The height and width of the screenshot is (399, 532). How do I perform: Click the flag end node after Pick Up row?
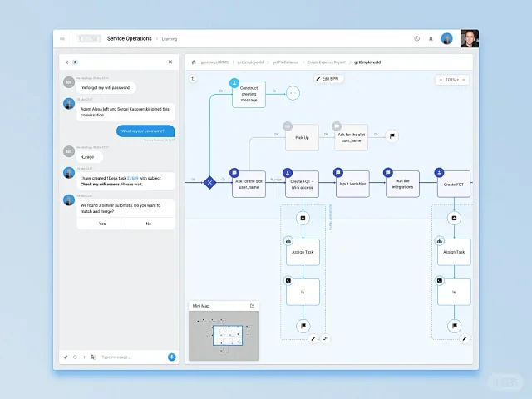(x=392, y=136)
